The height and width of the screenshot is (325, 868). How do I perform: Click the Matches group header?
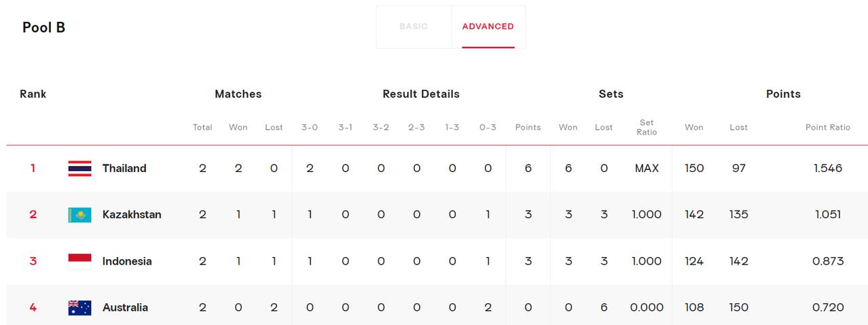pos(238,94)
